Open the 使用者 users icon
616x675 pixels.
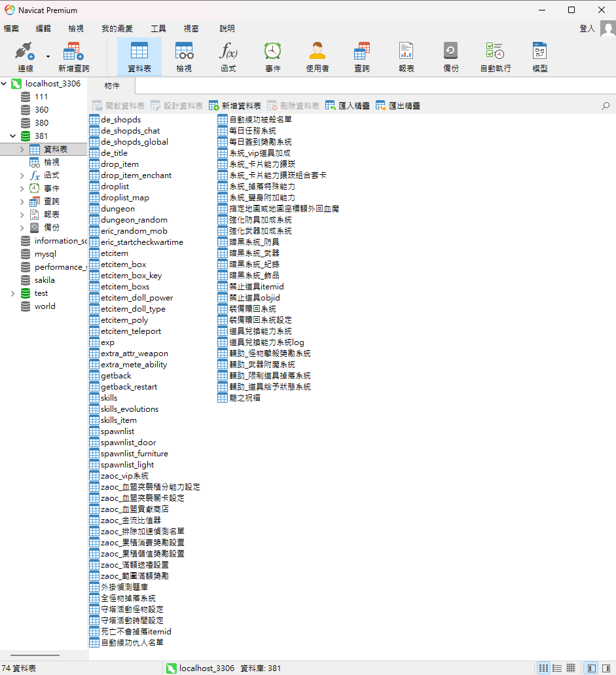pos(317,57)
